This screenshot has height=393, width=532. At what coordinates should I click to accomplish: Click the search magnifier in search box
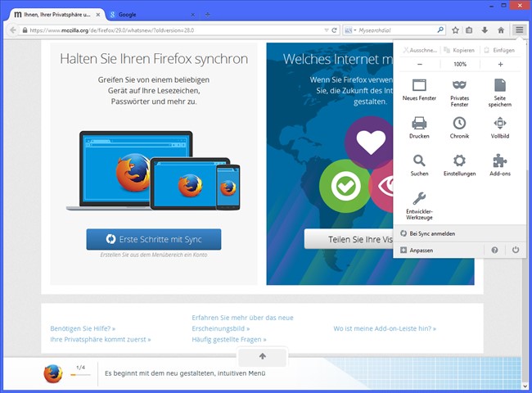pyautogui.click(x=440, y=29)
